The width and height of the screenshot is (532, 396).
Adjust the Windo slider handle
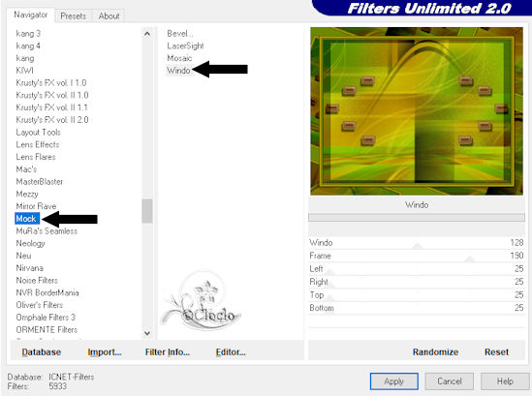[418, 246]
